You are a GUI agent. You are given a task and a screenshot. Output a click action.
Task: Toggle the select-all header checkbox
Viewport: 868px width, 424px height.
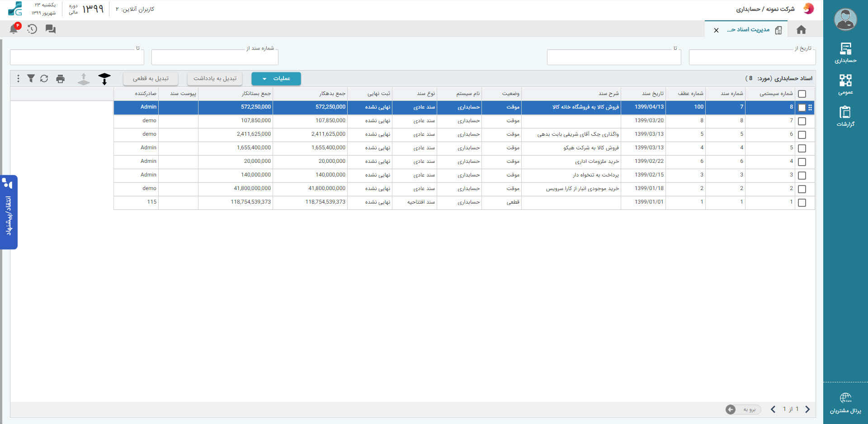(x=802, y=94)
